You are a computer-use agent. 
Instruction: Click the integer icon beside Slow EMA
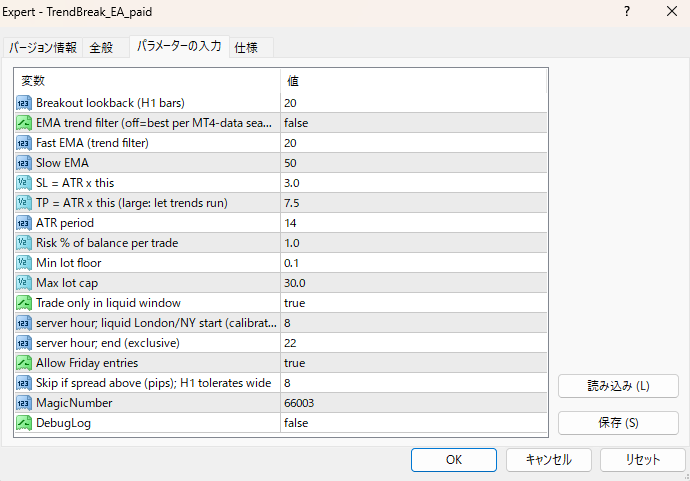click(24, 163)
